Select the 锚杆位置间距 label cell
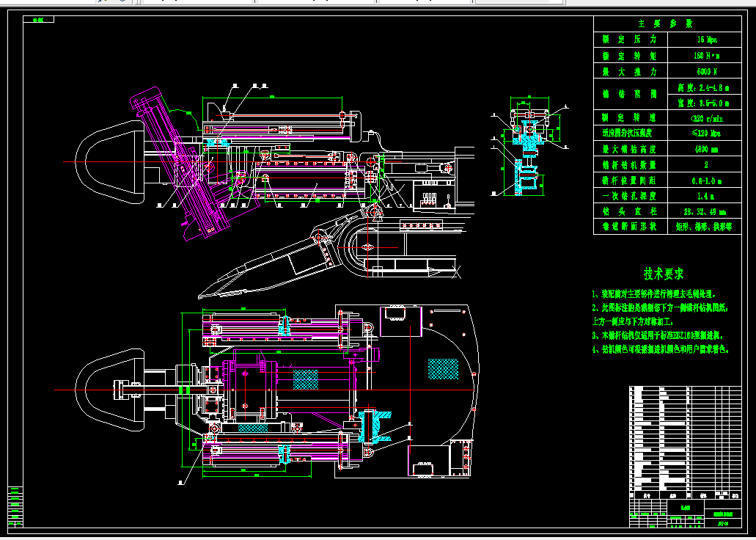 [x=630, y=180]
